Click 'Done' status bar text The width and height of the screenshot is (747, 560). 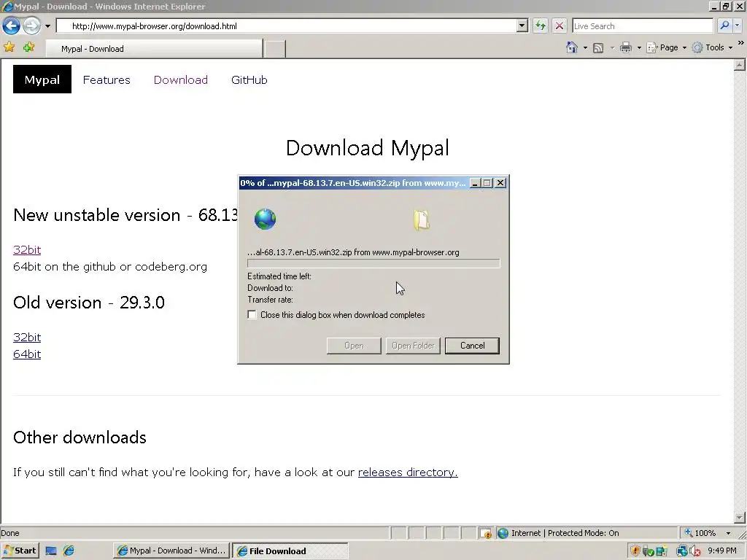point(10,533)
